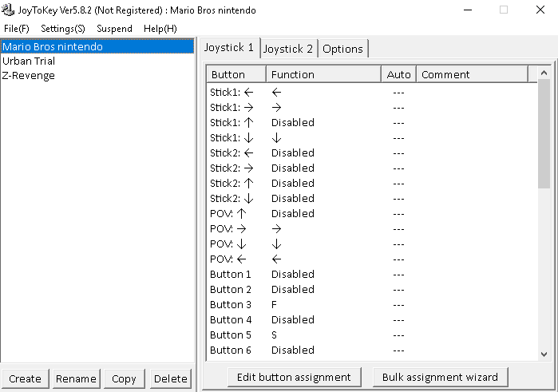Image resolution: width=558 pixels, height=392 pixels.
Task: Select the Button 1 row
Action: pos(372,275)
